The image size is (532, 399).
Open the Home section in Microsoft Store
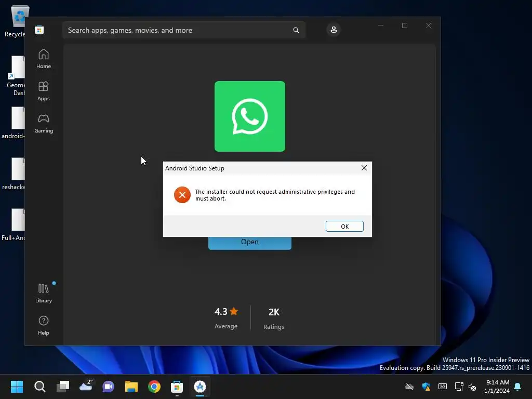click(44, 59)
